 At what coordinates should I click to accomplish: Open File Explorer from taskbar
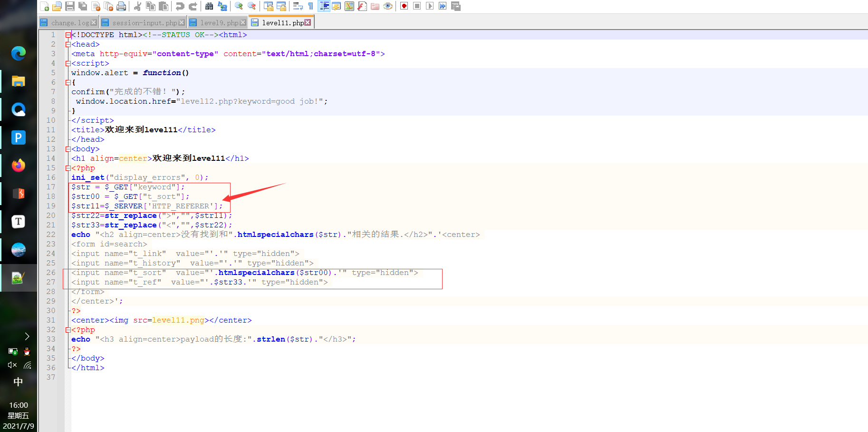click(19, 81)
